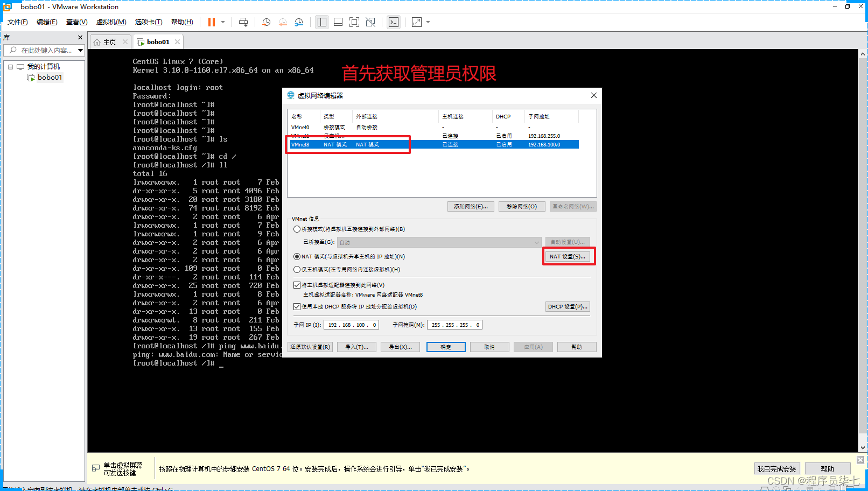
Task: Click the console scrollbar down arrow
Action: [863, 448]
